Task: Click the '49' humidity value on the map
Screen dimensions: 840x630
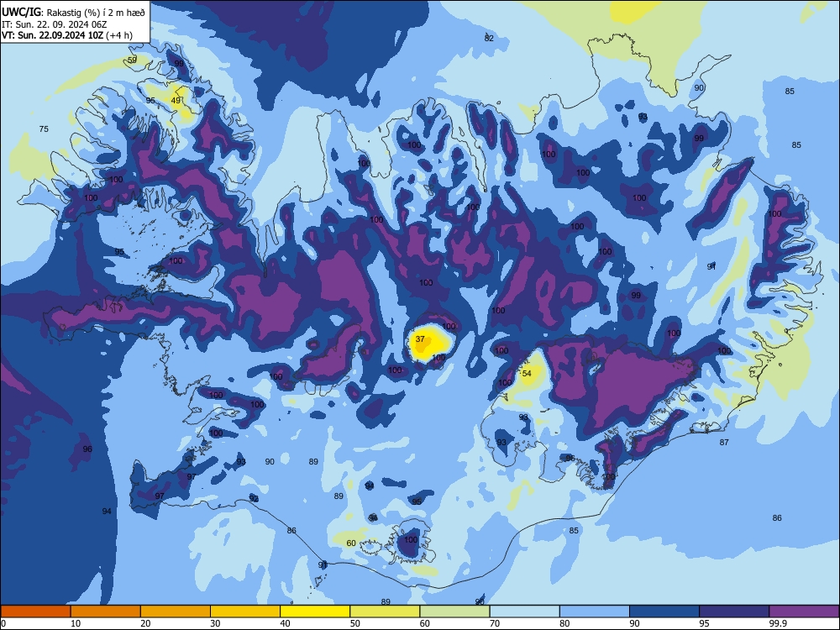Action: (176, 100)
